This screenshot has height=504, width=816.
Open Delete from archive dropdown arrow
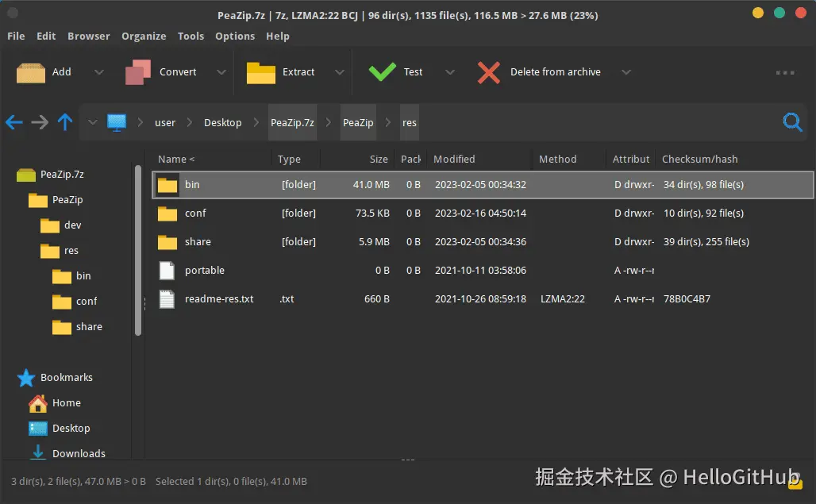point(626,72)
